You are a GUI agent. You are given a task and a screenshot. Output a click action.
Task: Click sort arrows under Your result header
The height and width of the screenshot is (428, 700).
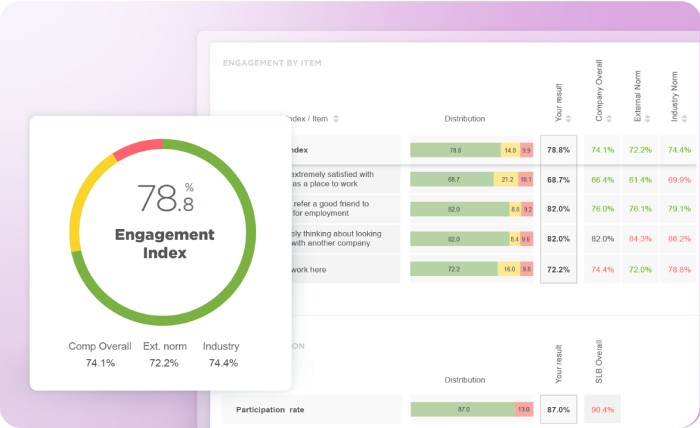(568, 118)
